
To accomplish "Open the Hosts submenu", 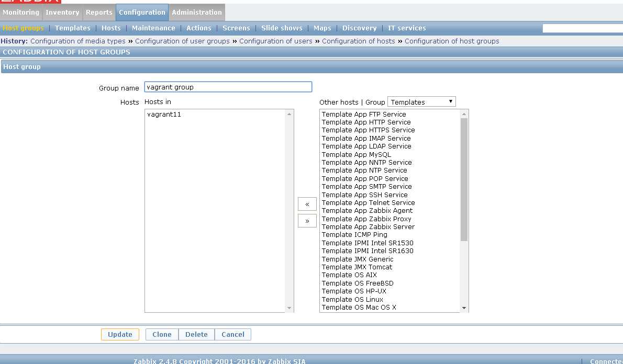I will [x=111, y=28].
